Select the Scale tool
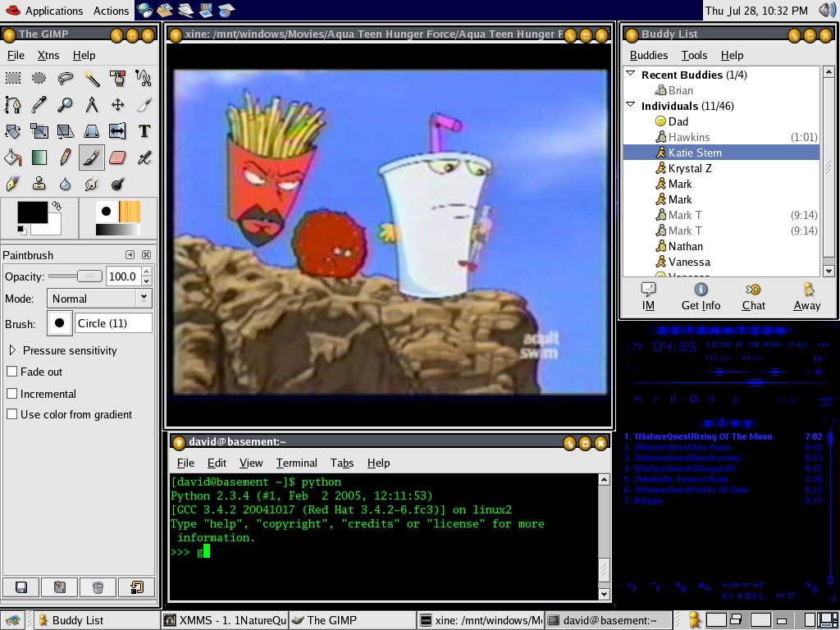The height and width of the screenshot is (630, 840). coord(39,130)
